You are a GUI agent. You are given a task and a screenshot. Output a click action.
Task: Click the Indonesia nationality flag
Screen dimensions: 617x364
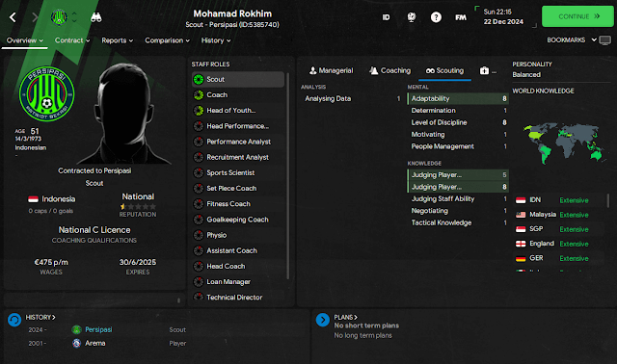point(34,199)
